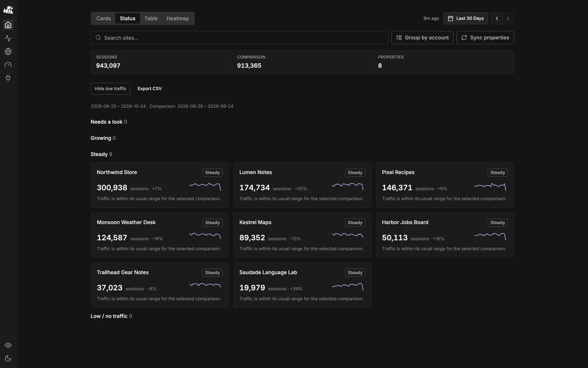Open the Last 30 Days date picker
This screenshot has height=368, width=588.
pyautogui.click(x=466, y=18)
